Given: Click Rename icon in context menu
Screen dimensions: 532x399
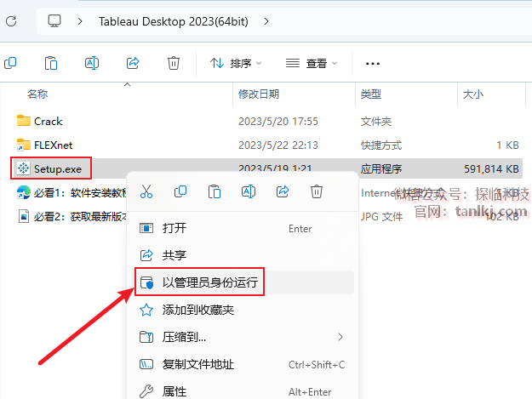Looking at the screenshot, I should point(249,191).
